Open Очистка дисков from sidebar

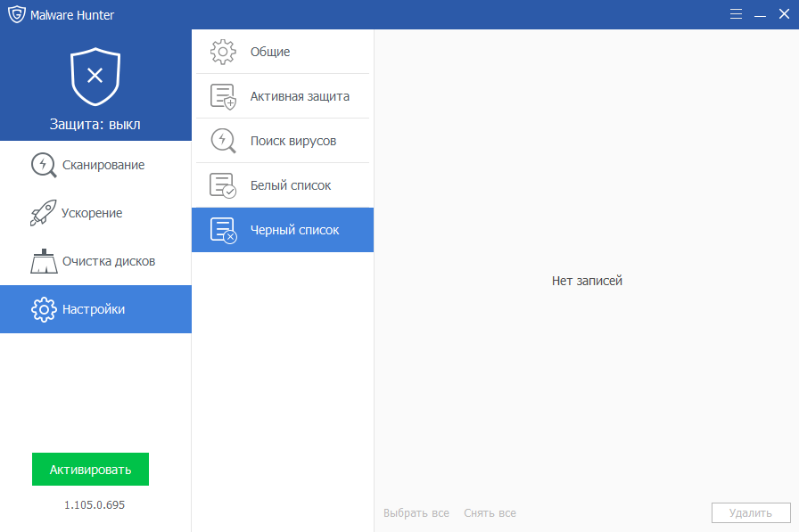click(x=95, y=261)
